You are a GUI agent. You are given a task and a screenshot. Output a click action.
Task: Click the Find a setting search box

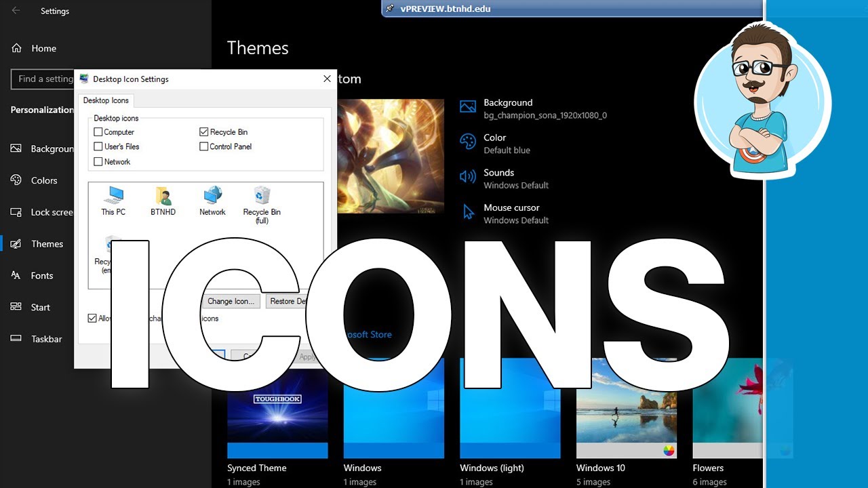43,79
